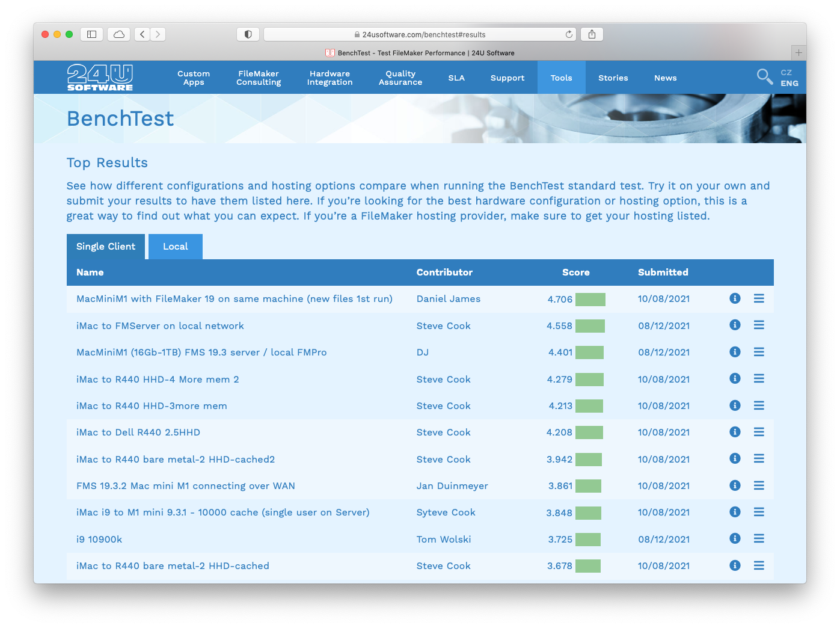Expand details menu for iMac to R440 bare metal-2 HHD-cached
Screen dimensions: 840x628
[759, 565]
